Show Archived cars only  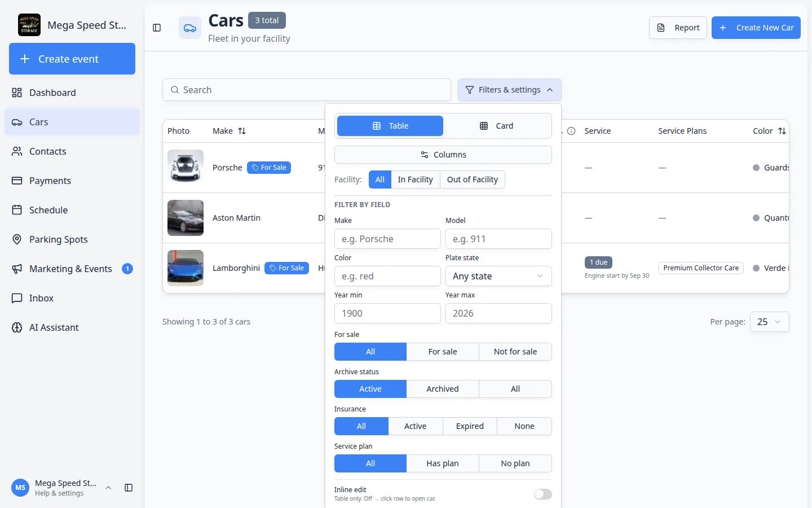tap(443, 389)
